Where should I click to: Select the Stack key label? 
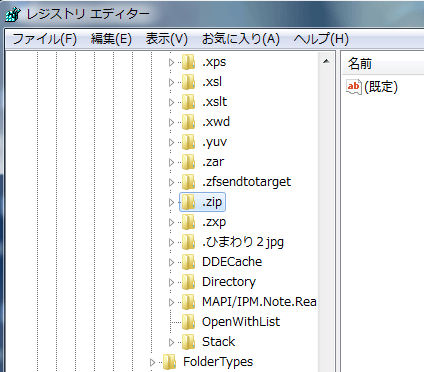click(218, 342)
